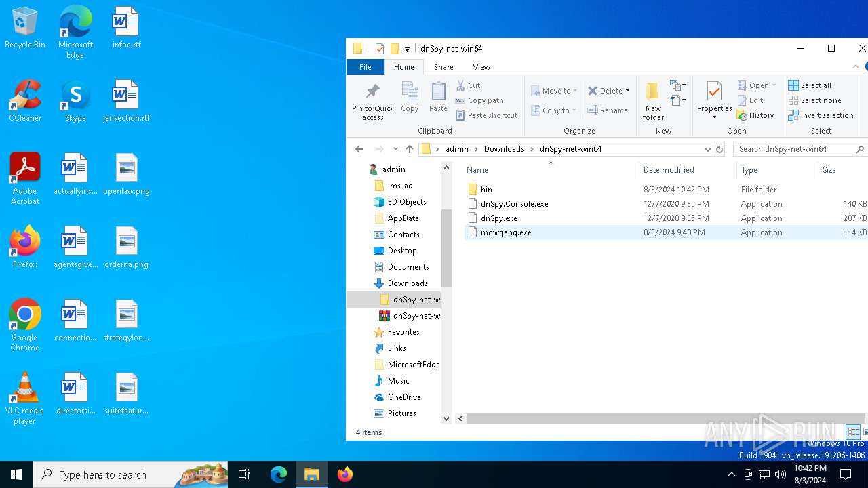The width and height of the screenshot is (868, 488).
Task: Click the Rename command
Action: click(x=608, y=110)
